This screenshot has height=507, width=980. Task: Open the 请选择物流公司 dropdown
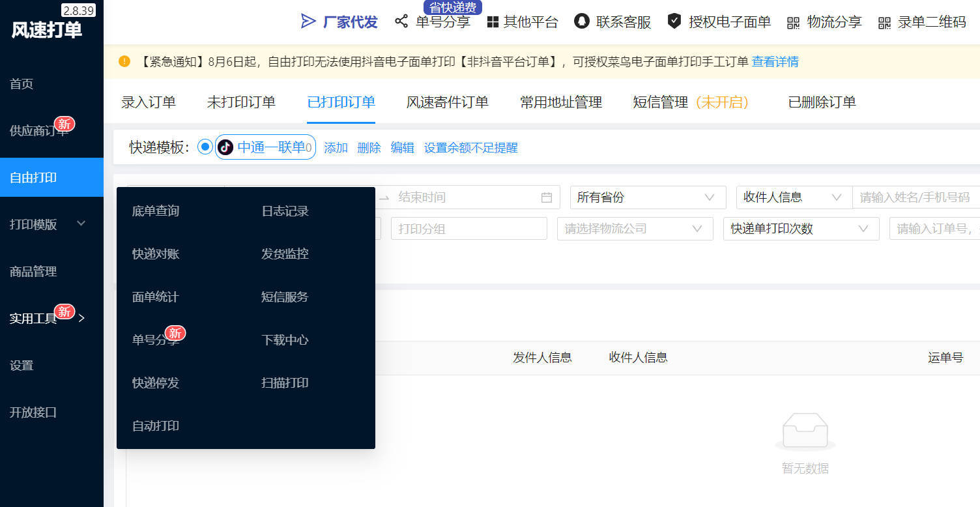[635, 229]
